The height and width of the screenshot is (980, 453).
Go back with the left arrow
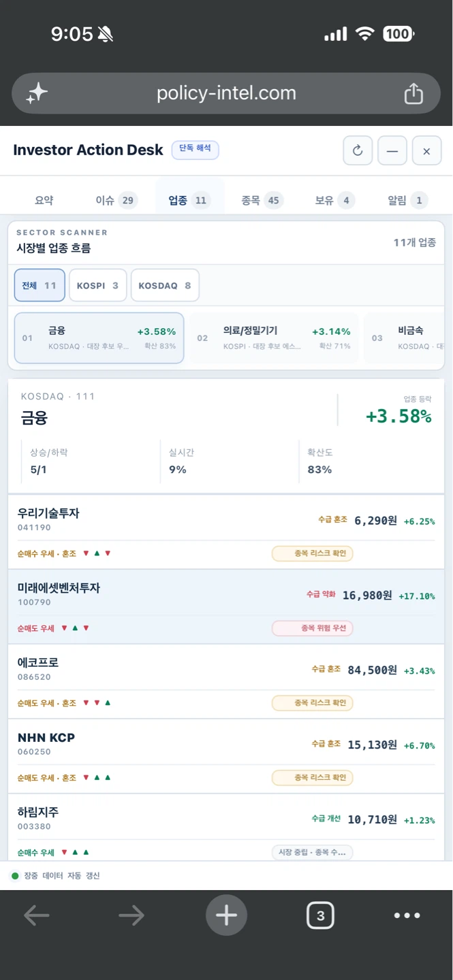[x=37, y=915]
